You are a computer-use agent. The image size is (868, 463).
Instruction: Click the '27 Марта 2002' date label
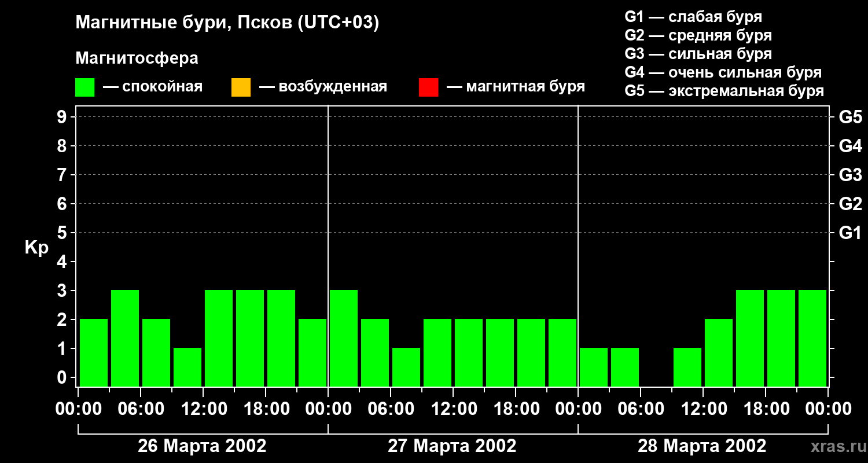pos(452,446)
